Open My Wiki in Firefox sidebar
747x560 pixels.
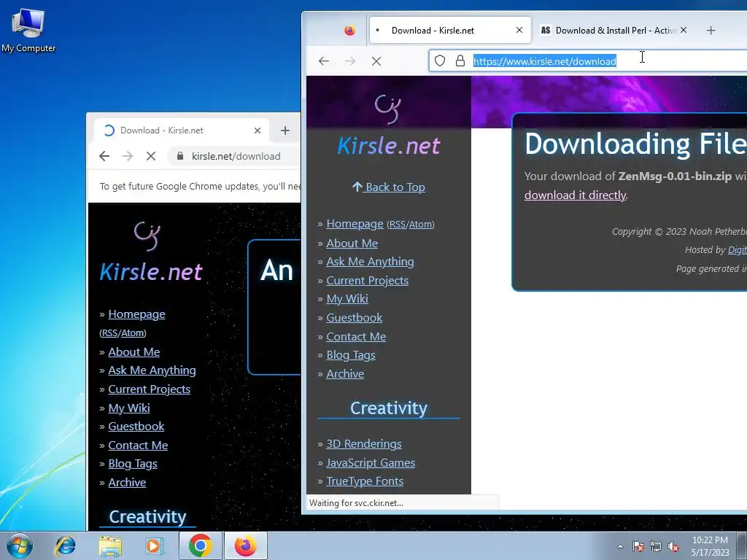(347, 298)
